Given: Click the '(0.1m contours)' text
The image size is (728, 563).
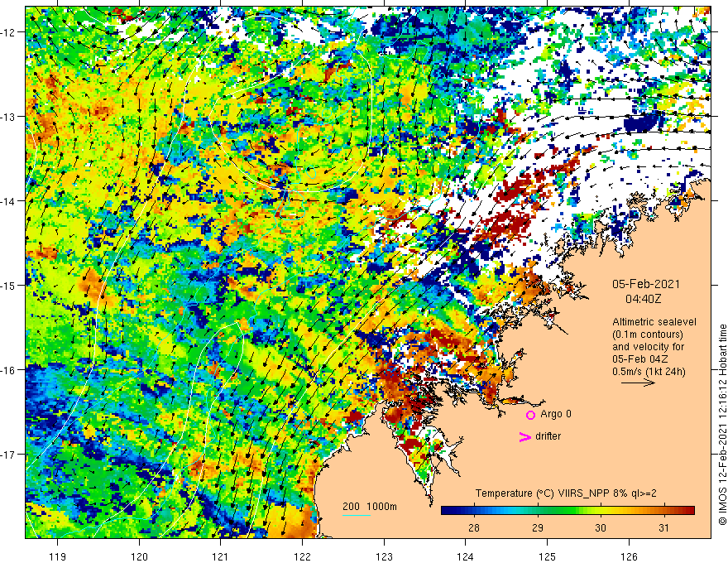Looking at the screenshot, I should coord(648,334).
